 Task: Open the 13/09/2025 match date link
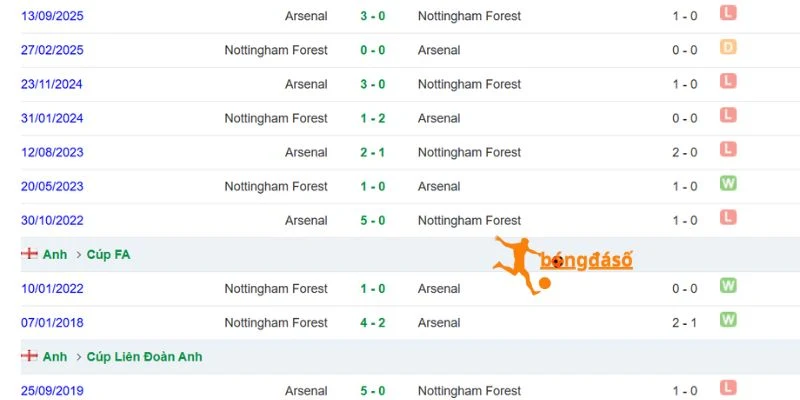pos(52,16)
